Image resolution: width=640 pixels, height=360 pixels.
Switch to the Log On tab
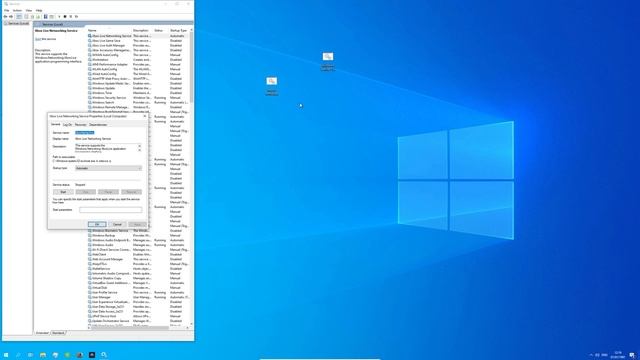[67, 124]
